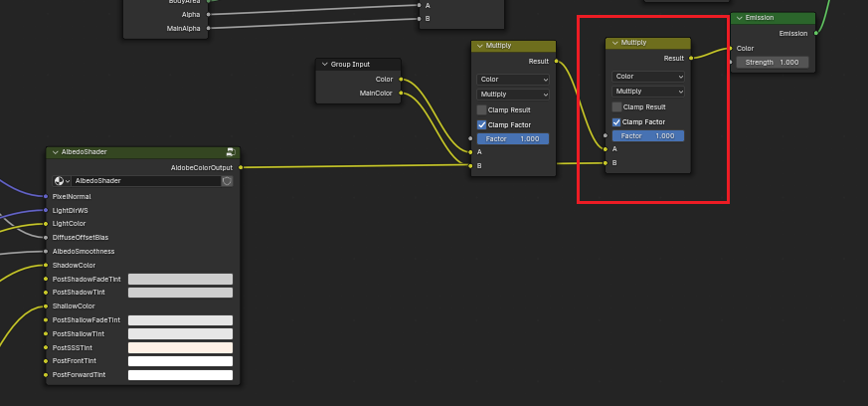The height and width of the screenshot is (406, 868).
Task: Click Factor slider on Multiply node feeding Emission
Action: [648, 135]
